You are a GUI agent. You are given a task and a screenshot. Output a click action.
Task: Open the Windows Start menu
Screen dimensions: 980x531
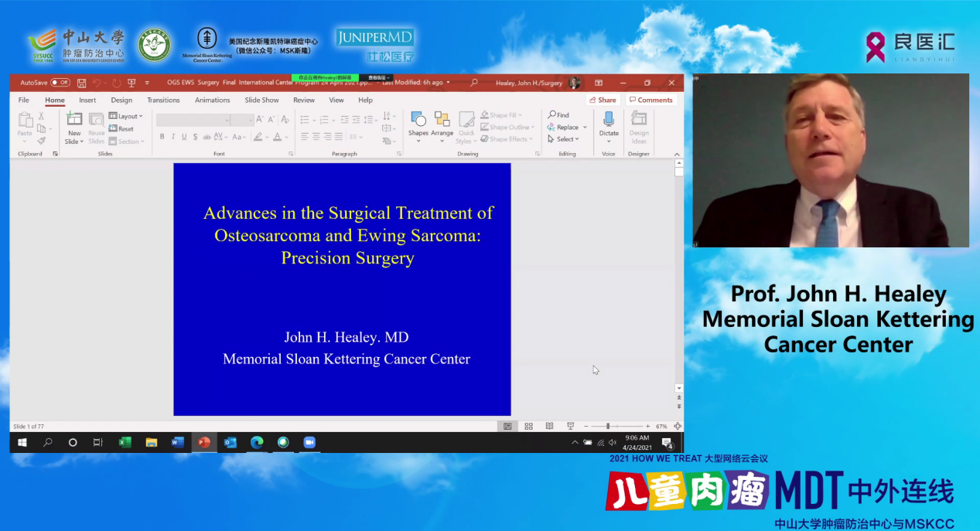coord(22,442)
